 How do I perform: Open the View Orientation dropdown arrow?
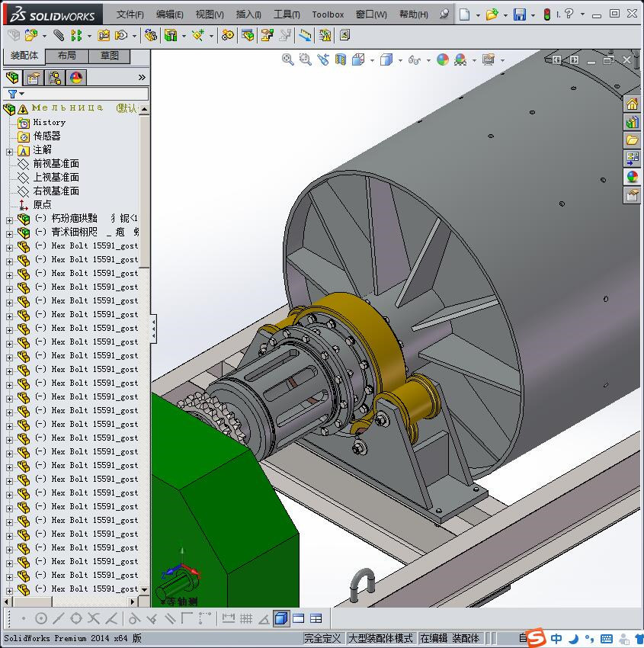tap(372, 61)
